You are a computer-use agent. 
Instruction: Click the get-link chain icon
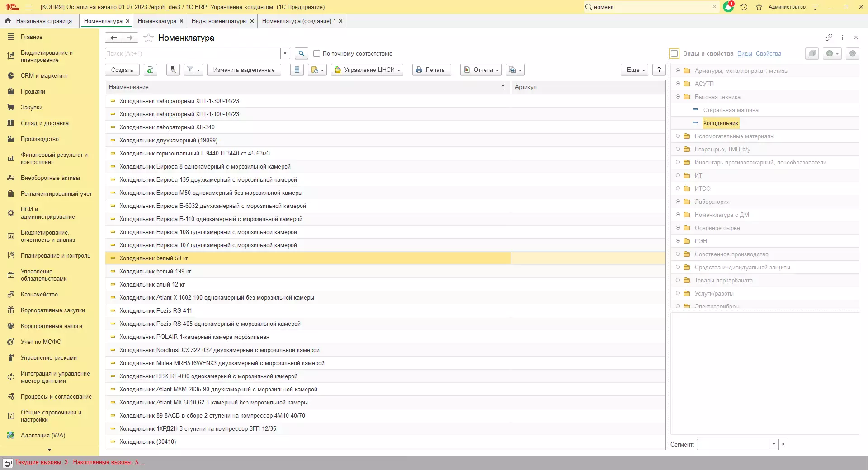pos(828,38)
